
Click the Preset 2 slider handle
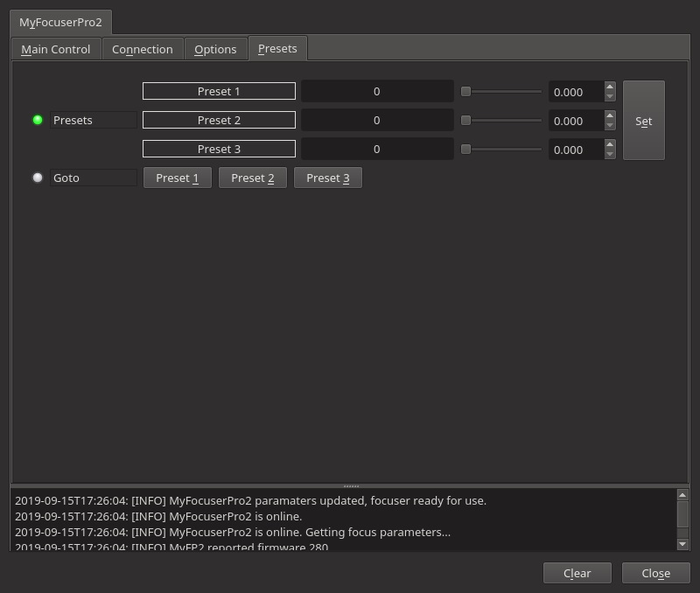[x=465, y=120]
